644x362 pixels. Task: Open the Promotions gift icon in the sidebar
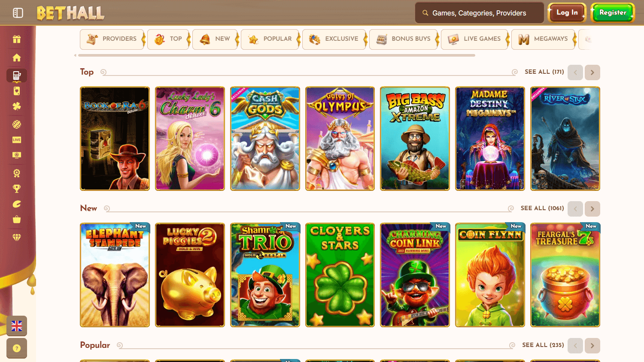(16, 39)
